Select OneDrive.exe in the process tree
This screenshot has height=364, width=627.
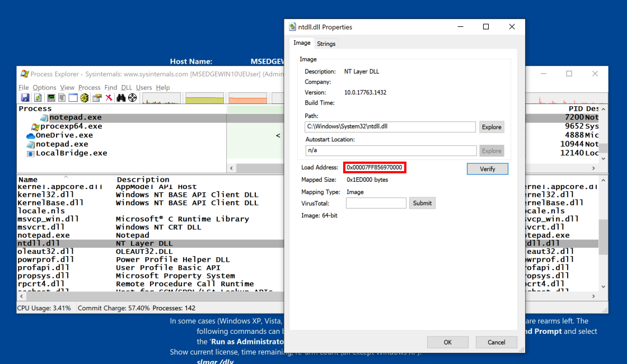[x=64, y=135]
